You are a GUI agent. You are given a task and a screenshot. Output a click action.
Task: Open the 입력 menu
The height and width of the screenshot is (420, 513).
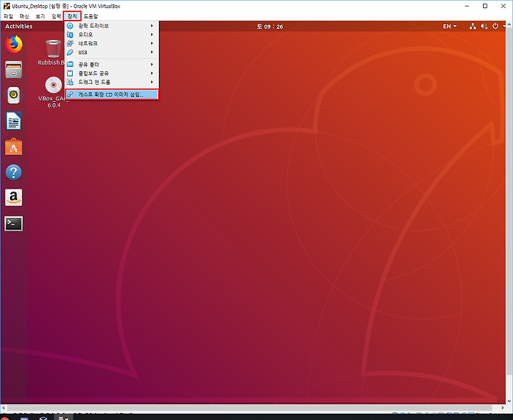tap(56, 16)
